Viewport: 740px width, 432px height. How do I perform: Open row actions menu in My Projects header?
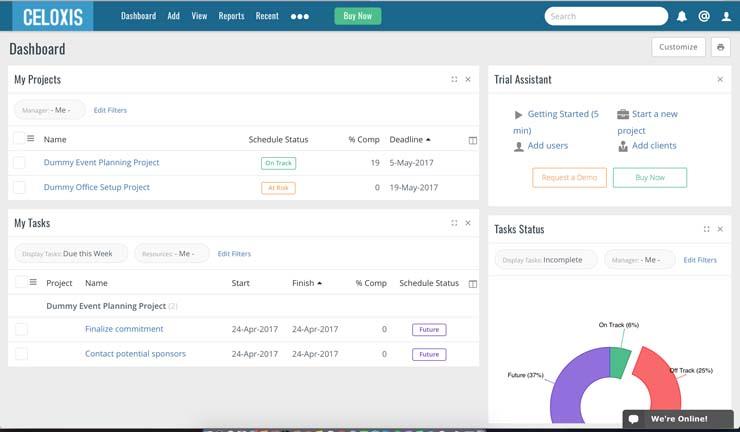click(31, 138)
